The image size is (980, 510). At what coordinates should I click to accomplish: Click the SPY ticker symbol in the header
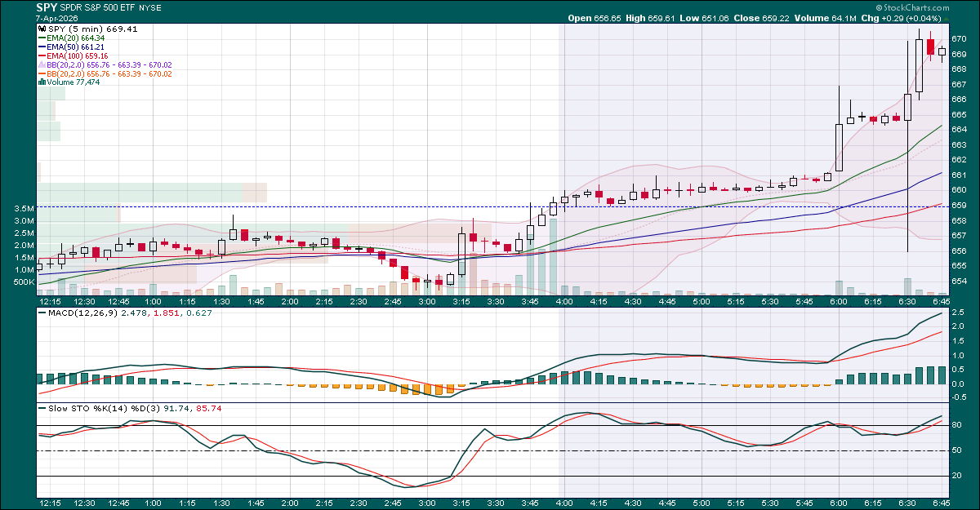click(x=47, y=7)
